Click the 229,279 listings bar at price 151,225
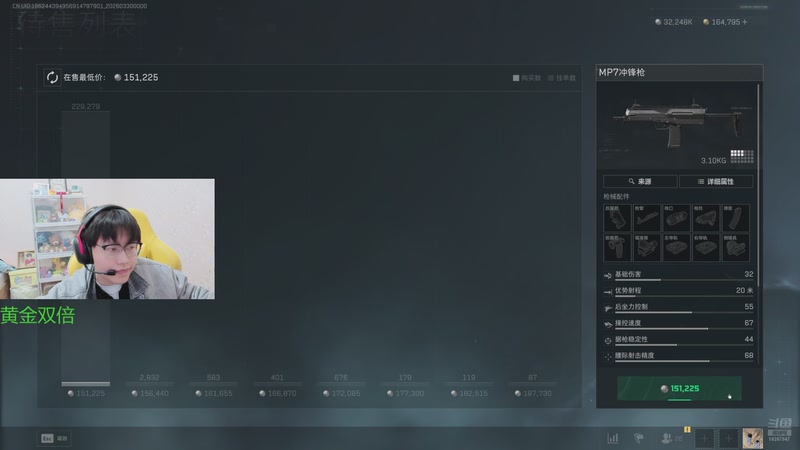Screen dimensions: 800x450 (86, 247)
